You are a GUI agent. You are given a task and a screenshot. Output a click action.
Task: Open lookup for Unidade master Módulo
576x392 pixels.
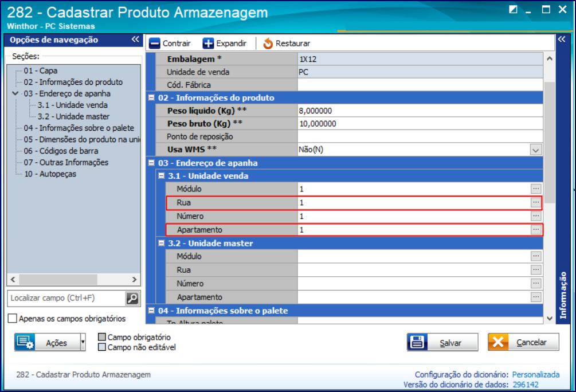[x=535, y=256]
